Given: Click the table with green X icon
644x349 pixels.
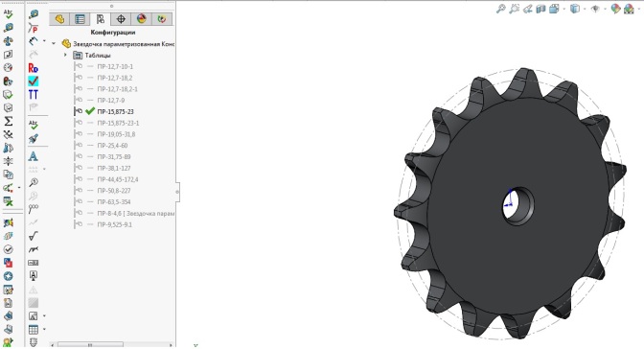Looking at the screenshot, I should (x=8, y=201).
